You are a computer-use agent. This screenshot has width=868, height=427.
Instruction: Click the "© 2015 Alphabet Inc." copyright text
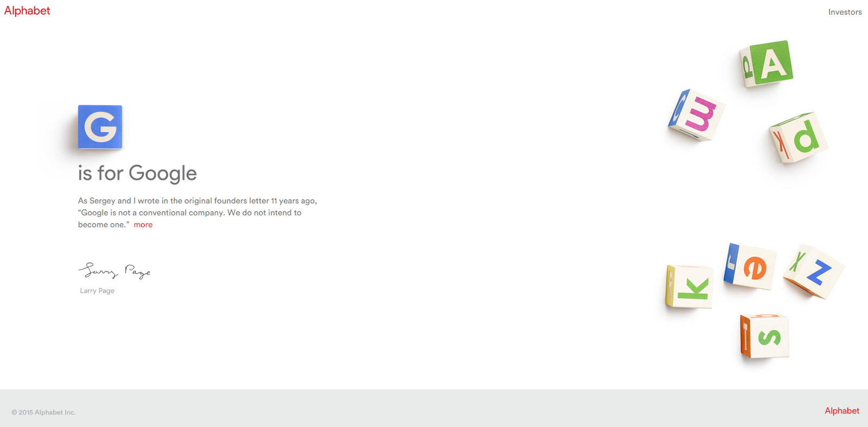coord(43,412)
